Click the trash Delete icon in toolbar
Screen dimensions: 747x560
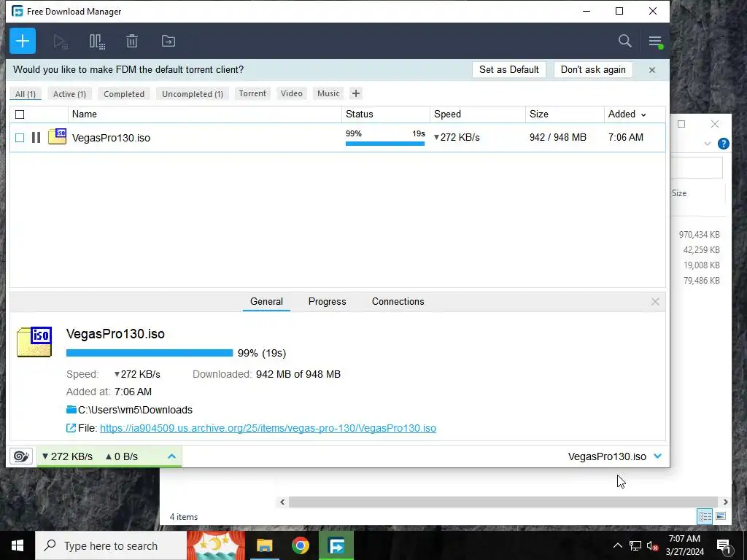pos(132,41)
